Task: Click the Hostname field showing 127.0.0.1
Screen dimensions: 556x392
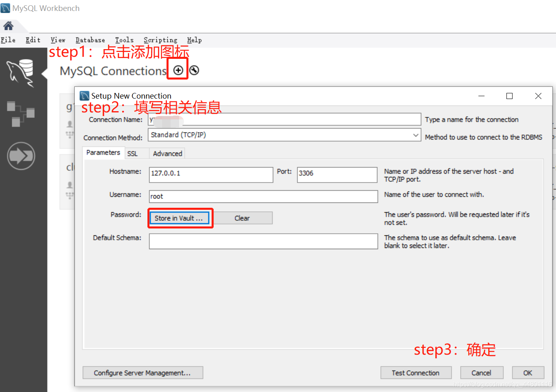Action: click(x=211, y=174)
